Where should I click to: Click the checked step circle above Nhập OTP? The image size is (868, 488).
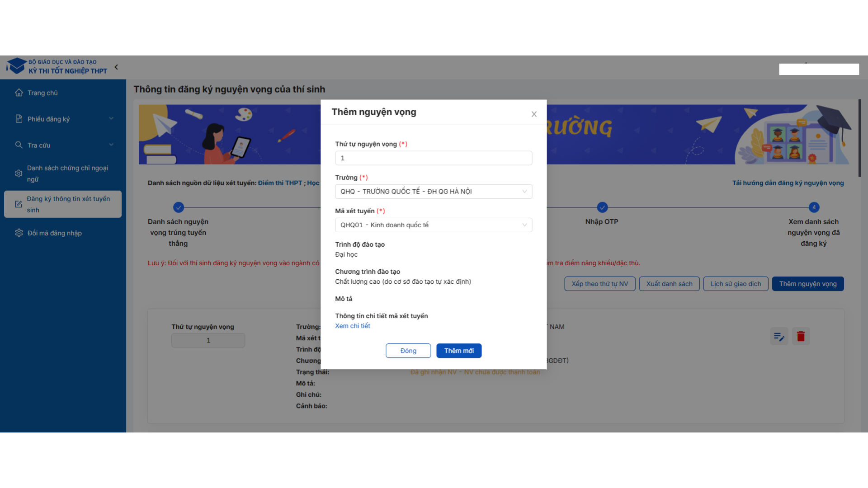click(602, 207)
